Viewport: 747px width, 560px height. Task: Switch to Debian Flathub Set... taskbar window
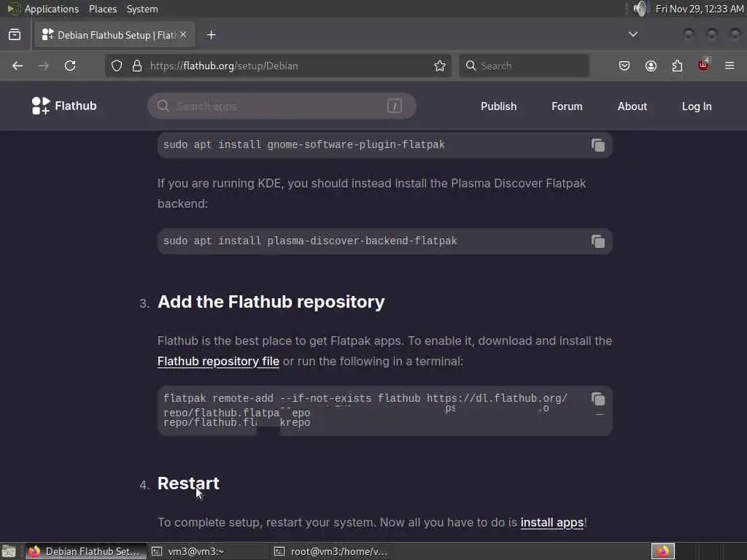click(86, 551)
